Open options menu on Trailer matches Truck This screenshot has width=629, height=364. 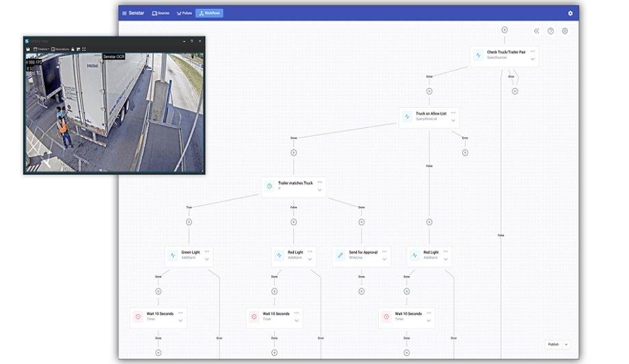pos(320,182)
